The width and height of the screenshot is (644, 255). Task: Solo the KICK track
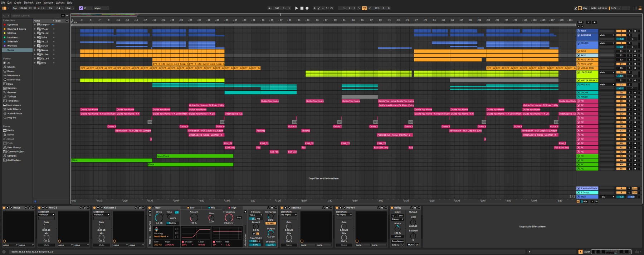pos(629,31)
